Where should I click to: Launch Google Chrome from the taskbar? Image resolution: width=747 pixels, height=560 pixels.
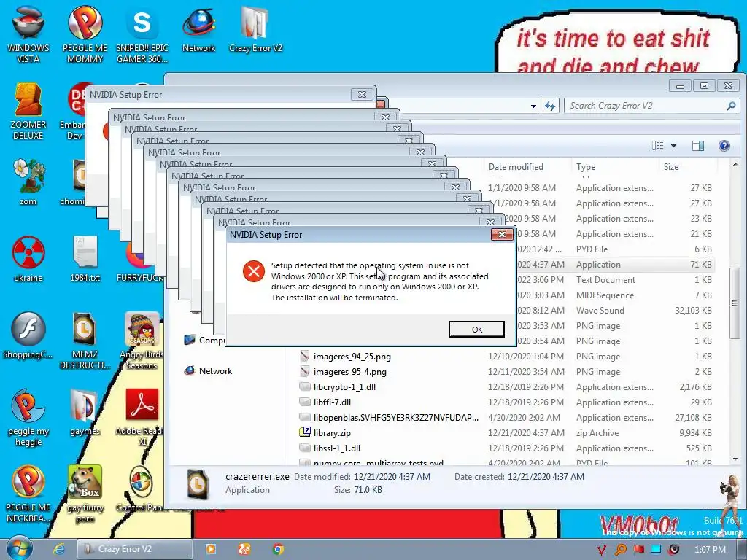click(278, 549)
